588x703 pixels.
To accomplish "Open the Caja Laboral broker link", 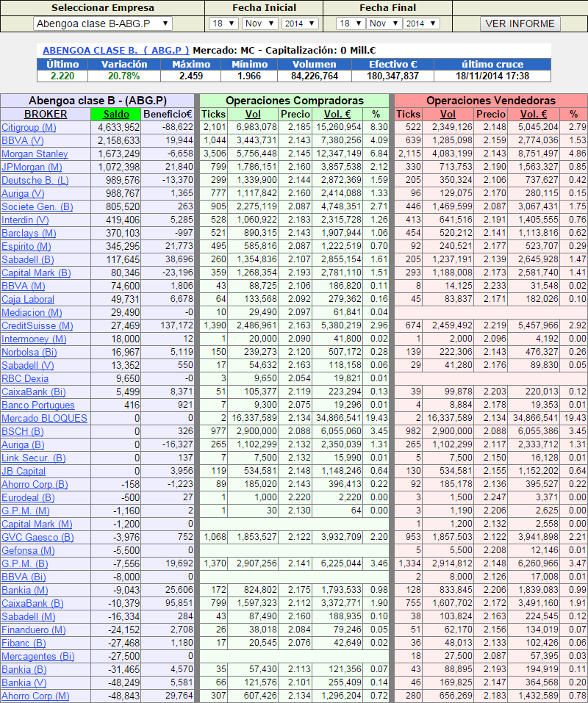I will 27,300.
